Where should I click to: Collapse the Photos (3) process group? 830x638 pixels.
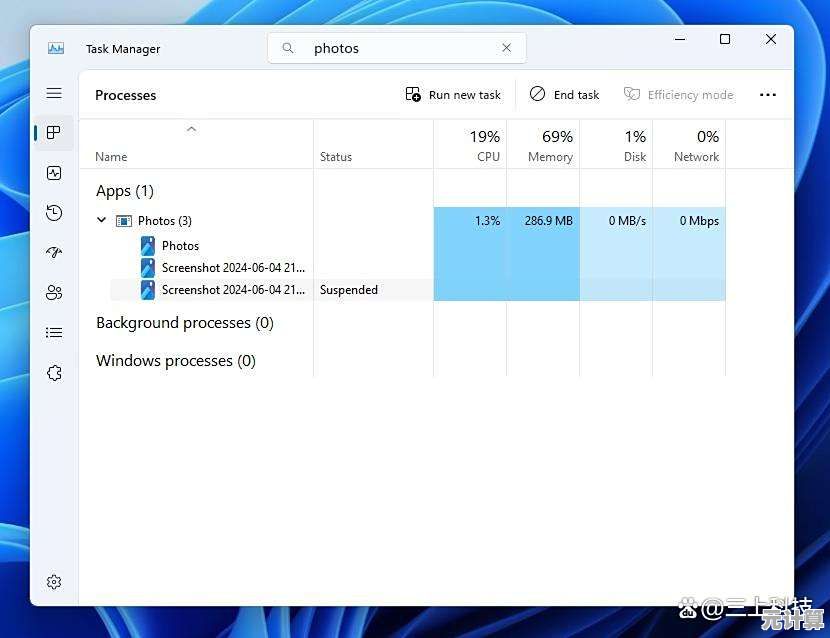(x=102, y=220)
